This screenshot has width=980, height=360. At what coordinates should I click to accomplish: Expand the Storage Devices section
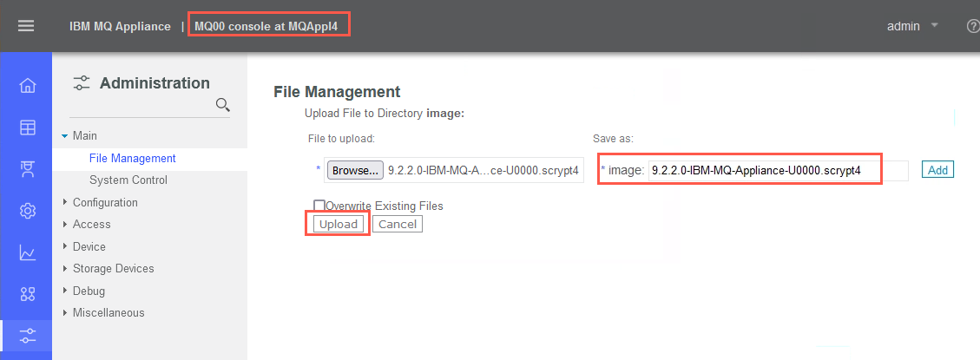pyautogui.click(x=63, y=269)
